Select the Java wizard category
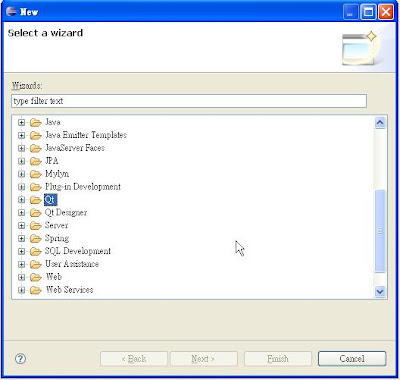Screen dimensions: 400x380 click(53, 122)
